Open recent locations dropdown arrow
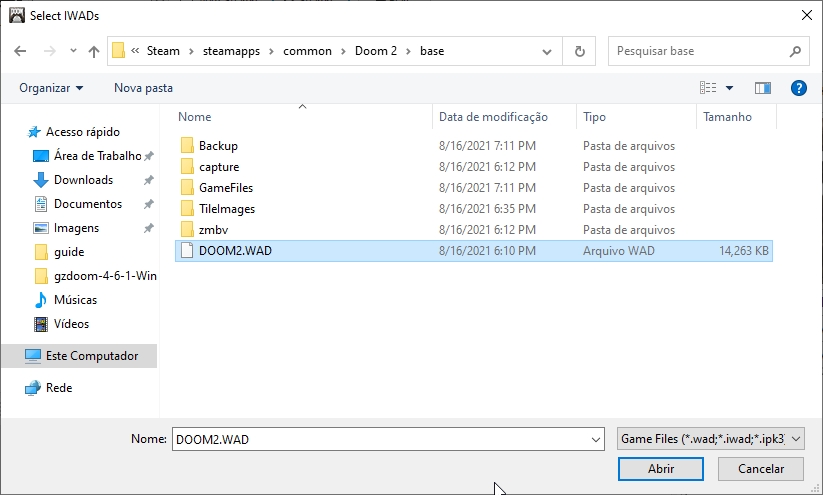Viewport: 823px width, 495px height. [73, 51]
